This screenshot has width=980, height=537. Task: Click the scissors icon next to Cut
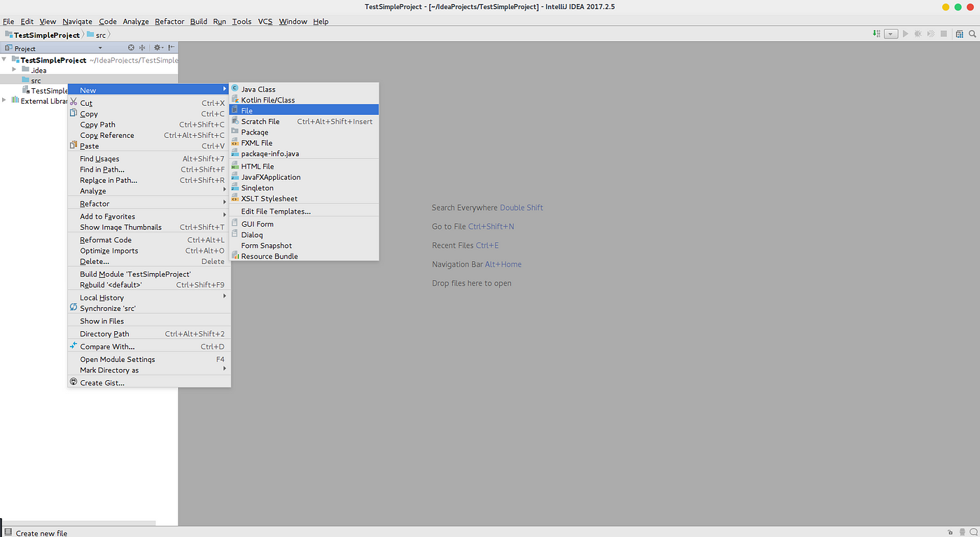click(x=73, y=102)
